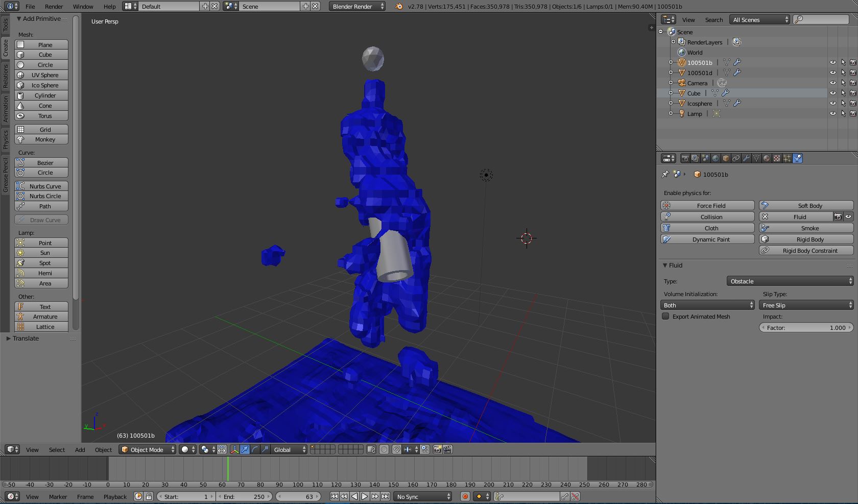The height and width of the screenshot is (504, 858).
Task: Open the Render properties camera tab
Action: (685, 158)
